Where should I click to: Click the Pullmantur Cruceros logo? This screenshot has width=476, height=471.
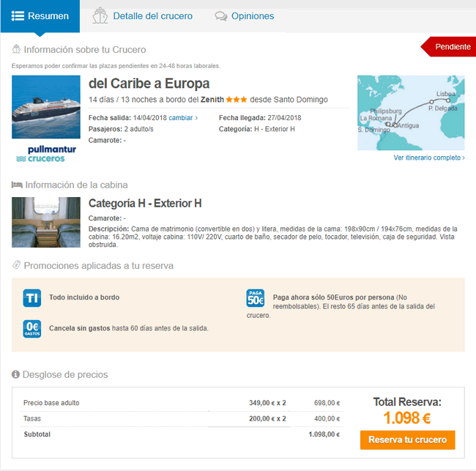[46, 154]
